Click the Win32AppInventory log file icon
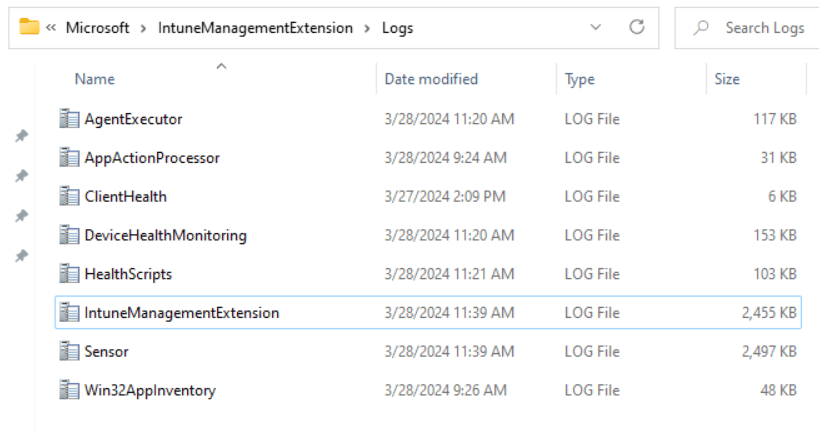The image size is (819, 432). tap(69, 390)
